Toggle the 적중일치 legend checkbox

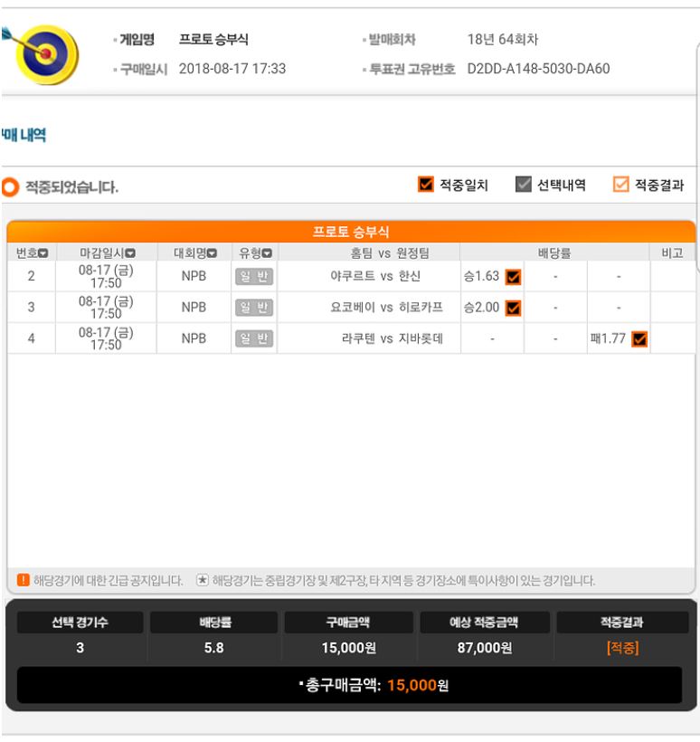click(426, 184)
